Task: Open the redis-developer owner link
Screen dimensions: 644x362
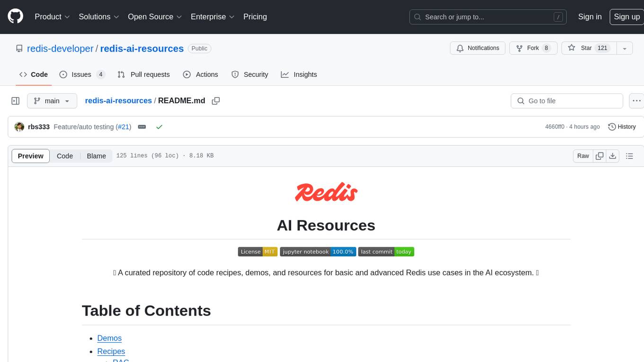Action: click(60, 48)
